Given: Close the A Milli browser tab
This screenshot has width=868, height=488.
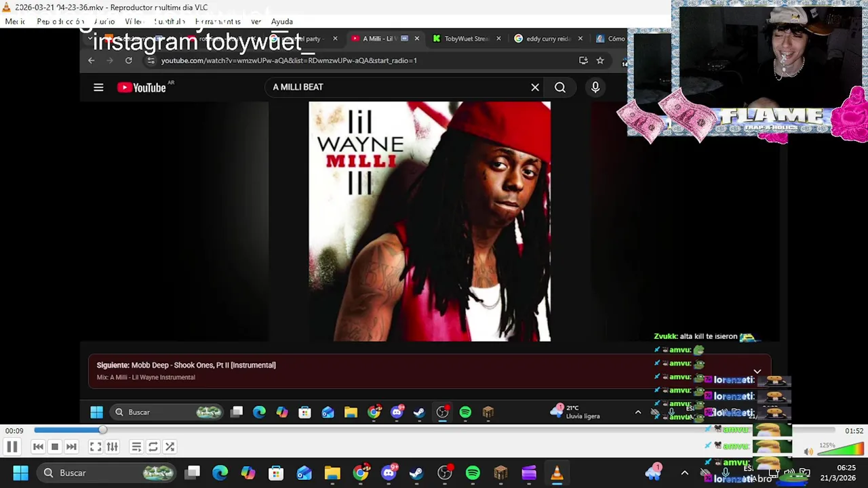Looking at the screenshot, I should (x=416, y=39).
